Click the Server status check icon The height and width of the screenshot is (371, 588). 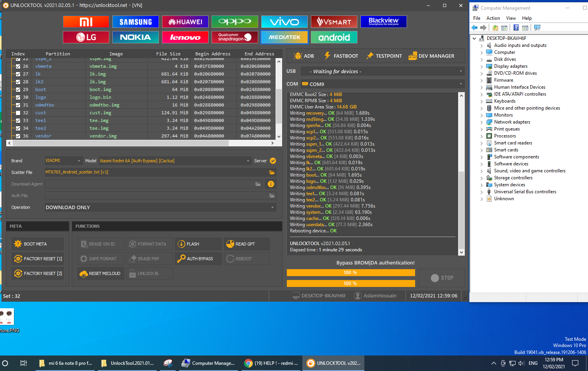point(273,161)
